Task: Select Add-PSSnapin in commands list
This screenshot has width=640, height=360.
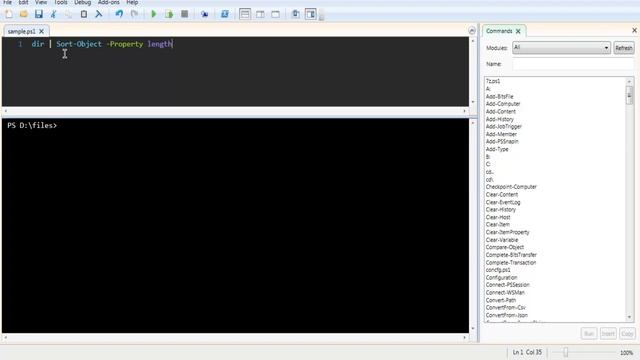Action: click(x=502, y=141)
